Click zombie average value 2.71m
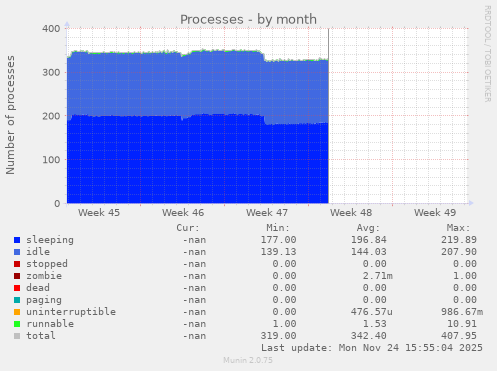Image resolution: width=497 pixels, height=371 pixels. click(x=378, y=276)
